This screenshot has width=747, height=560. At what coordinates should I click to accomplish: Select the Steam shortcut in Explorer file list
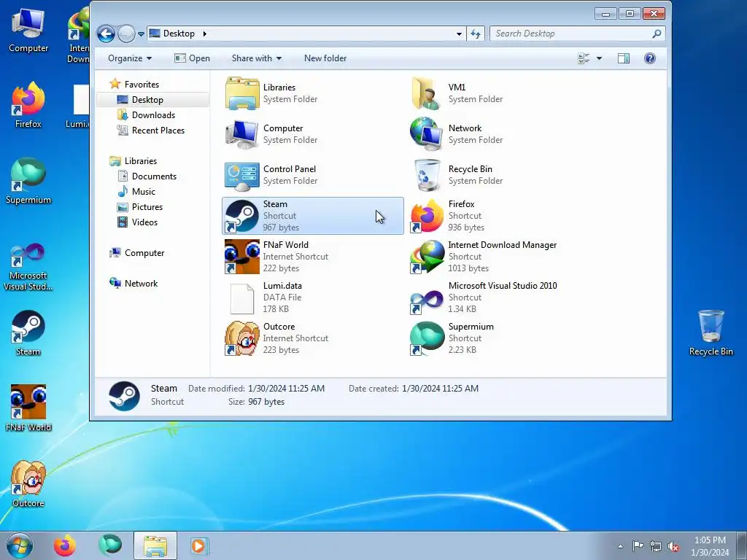point(312,216)
